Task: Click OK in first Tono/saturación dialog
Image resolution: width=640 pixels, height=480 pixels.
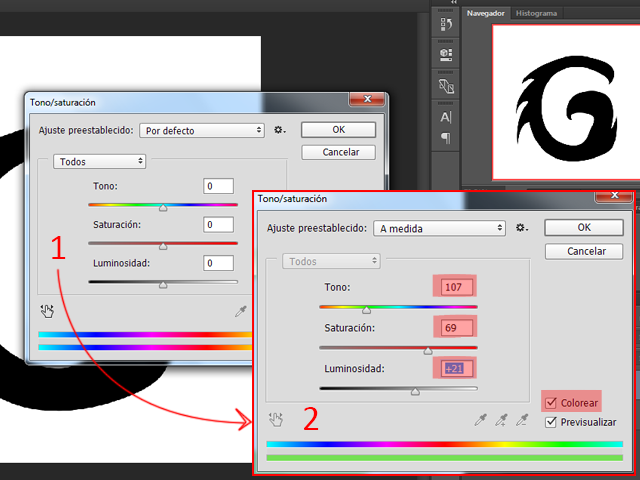Action: pos(338,130)
